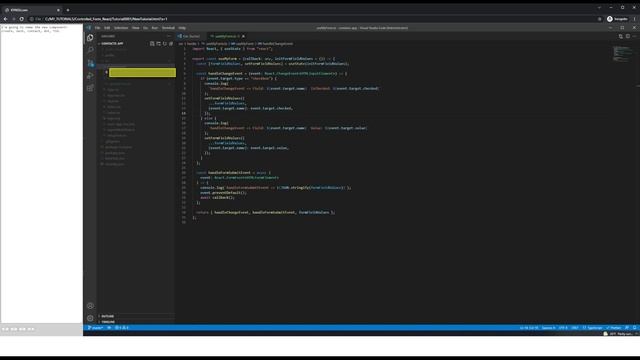Screen dimensions: 640x360
Task: Click the import React code line
Action: tap(232, 49)
